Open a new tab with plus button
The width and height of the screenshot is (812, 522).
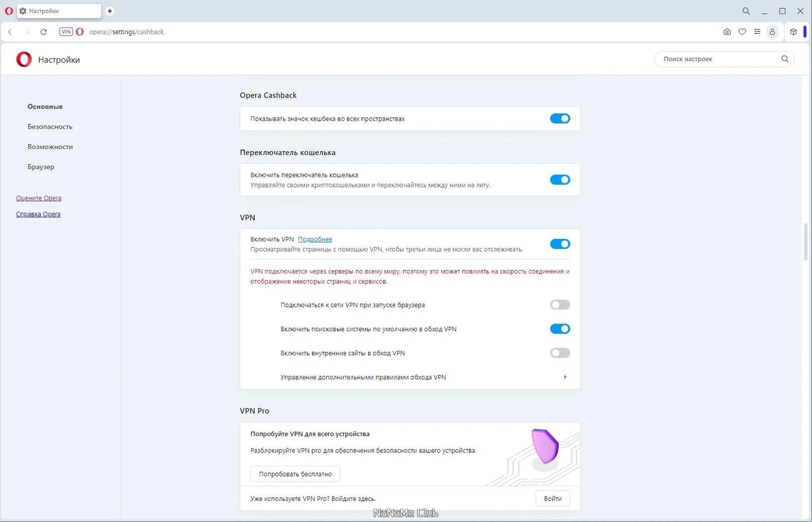[110, 11]
